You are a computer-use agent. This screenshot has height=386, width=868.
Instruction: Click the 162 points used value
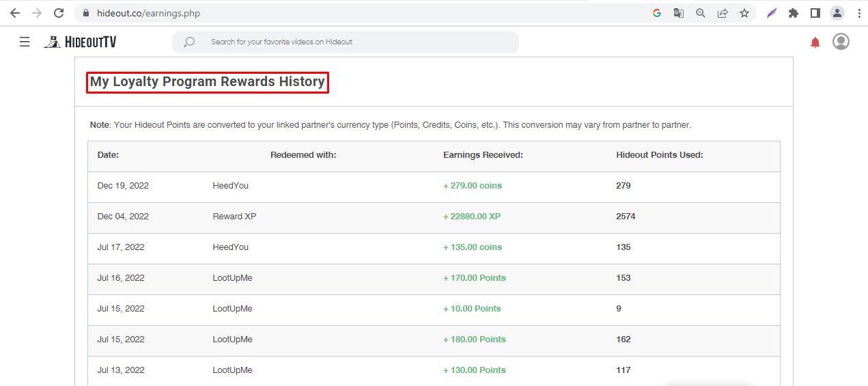(x=624, y=340)
